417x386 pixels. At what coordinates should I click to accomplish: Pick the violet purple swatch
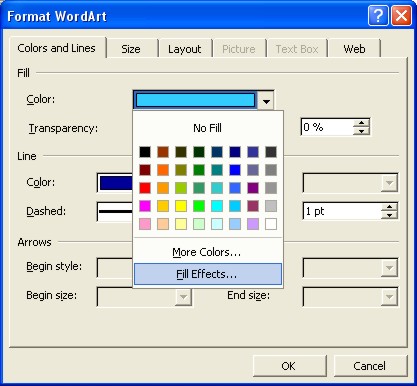point(253,188)
